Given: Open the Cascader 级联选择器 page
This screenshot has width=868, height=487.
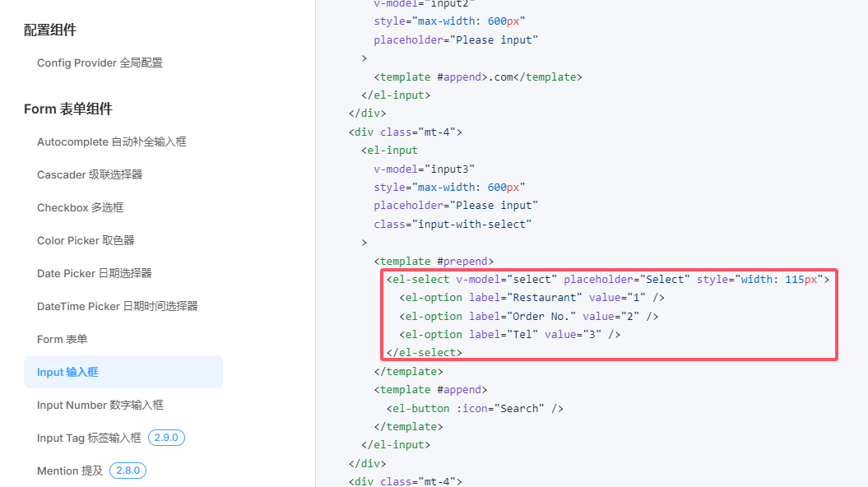Looking at the screenshot, I should (x=90, y=174).
